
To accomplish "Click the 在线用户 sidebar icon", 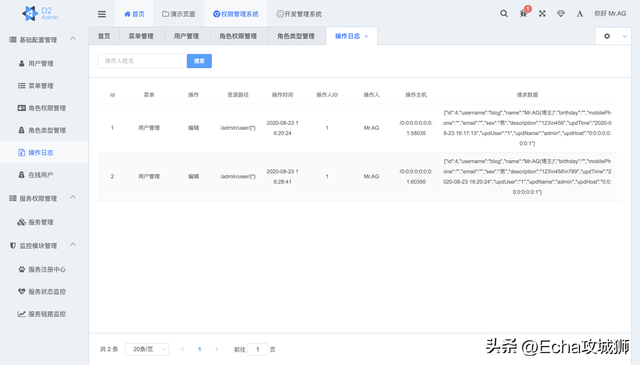I will (22, 175).
